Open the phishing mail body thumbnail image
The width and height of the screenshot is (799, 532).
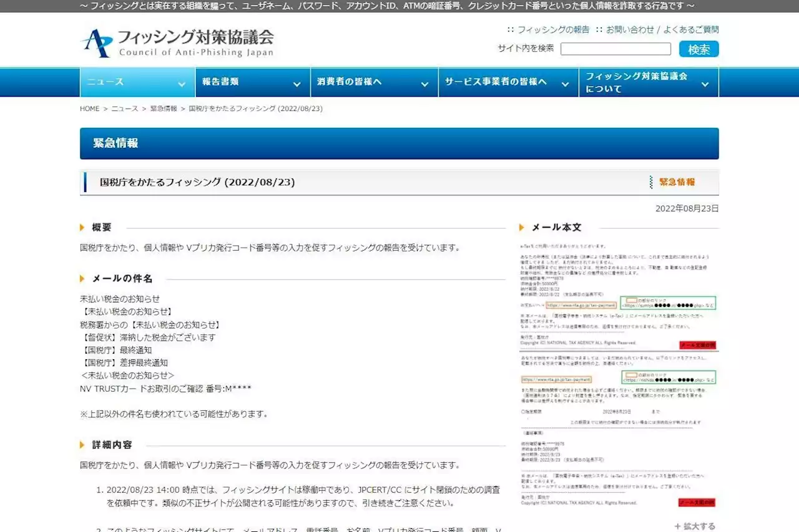tap(619, 375)
